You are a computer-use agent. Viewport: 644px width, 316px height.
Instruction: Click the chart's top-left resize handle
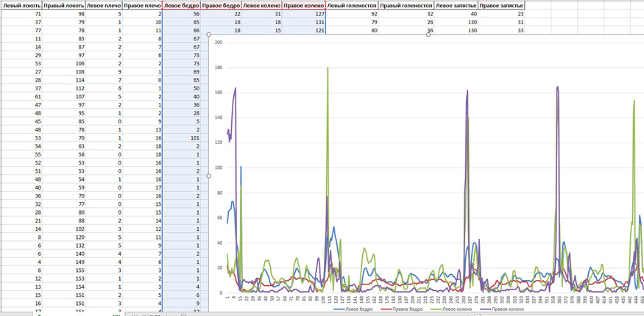[x=209, y=35]
